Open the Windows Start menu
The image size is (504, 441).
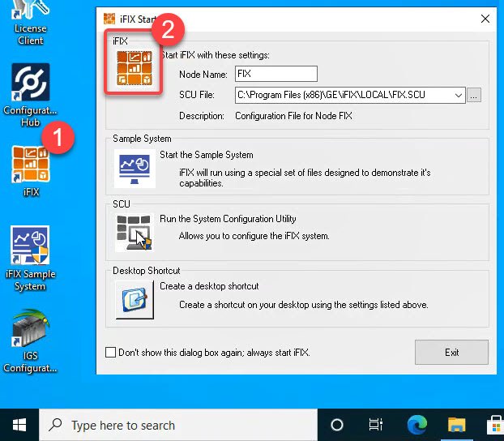click(x=19, y=425)
